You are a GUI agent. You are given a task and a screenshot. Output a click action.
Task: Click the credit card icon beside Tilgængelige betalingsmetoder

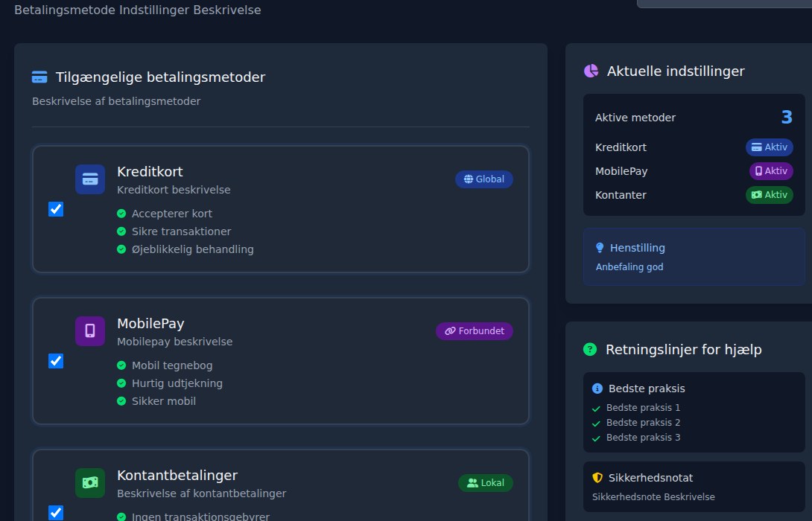[x=39, y=77]
